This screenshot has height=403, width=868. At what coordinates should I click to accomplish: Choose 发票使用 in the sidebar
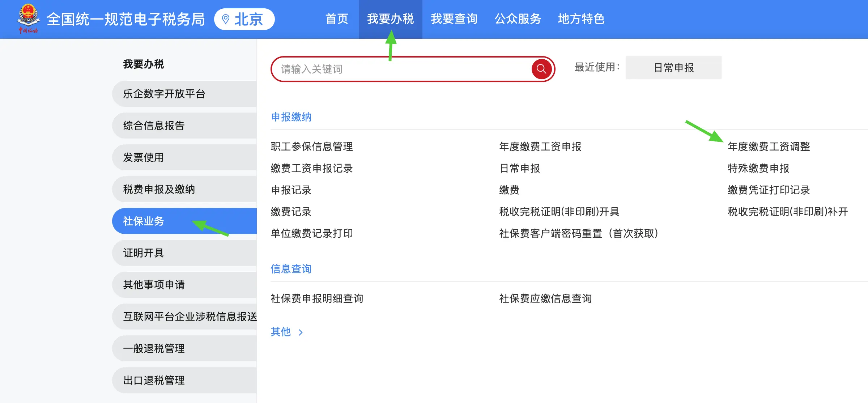184,157
